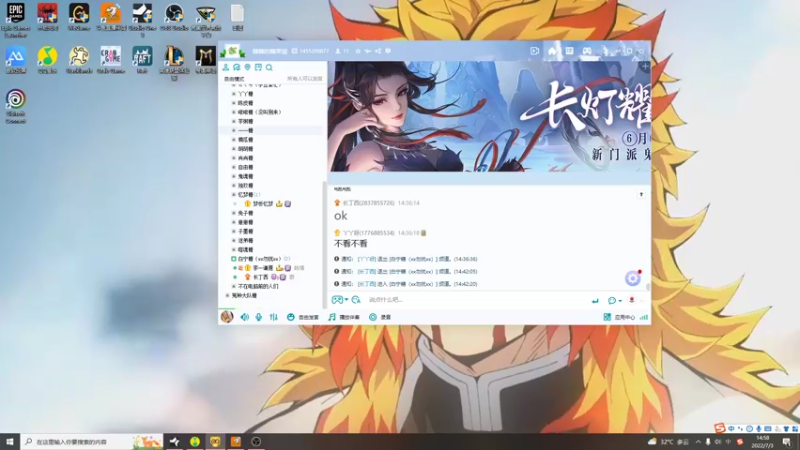Click the star favorite icon in the YY header
Image resolution: width=800 pixels, height=450 pixels.
click(358, 51)
